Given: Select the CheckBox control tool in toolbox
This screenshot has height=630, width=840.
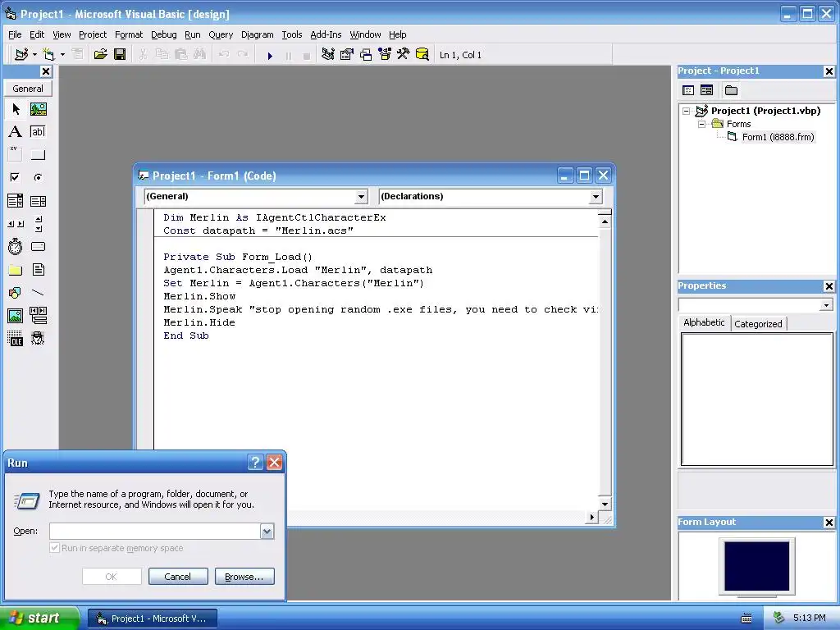Looking at the screenshot, I should (x=16, y=177).
